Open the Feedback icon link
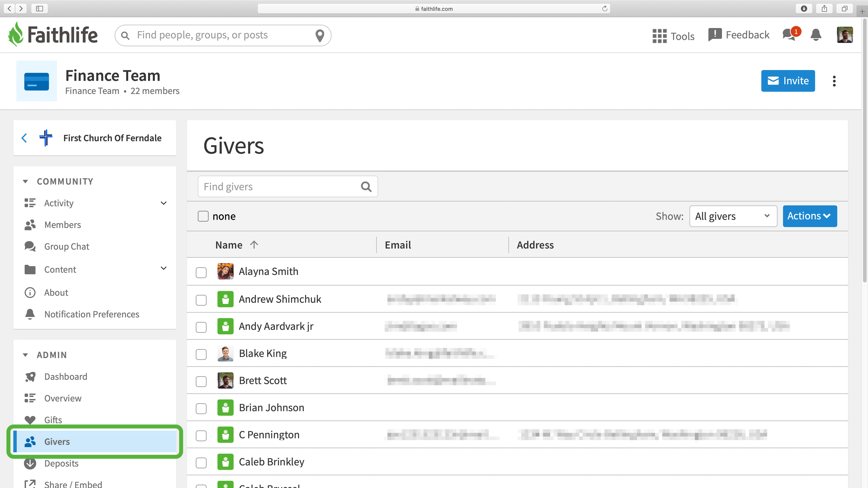Viewport: 868px width, 488px height. 739,35
